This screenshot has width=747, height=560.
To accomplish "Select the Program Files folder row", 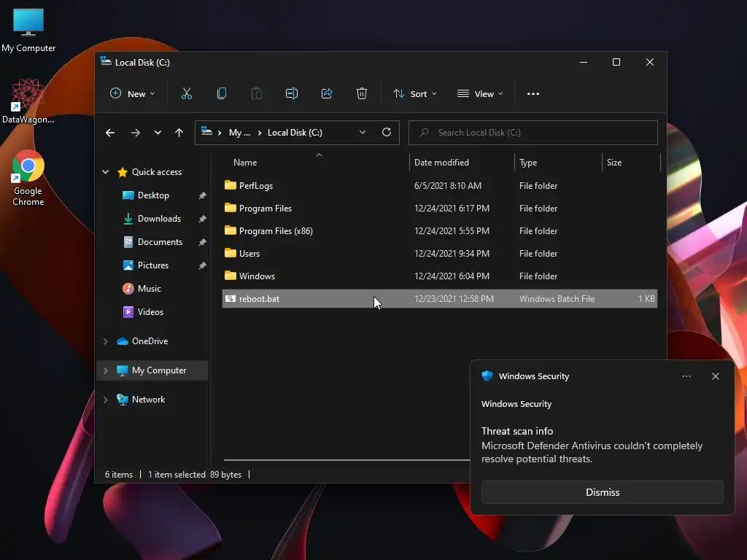I will coord(440,208).
